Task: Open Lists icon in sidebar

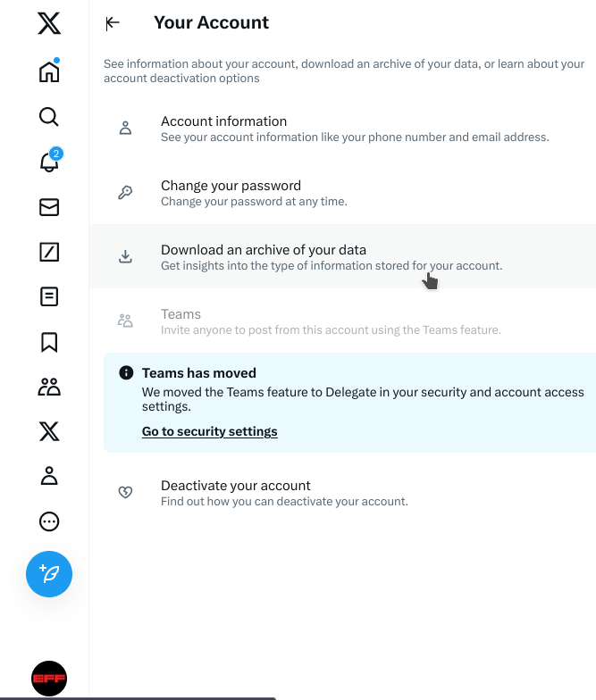Action: point(49,296)
